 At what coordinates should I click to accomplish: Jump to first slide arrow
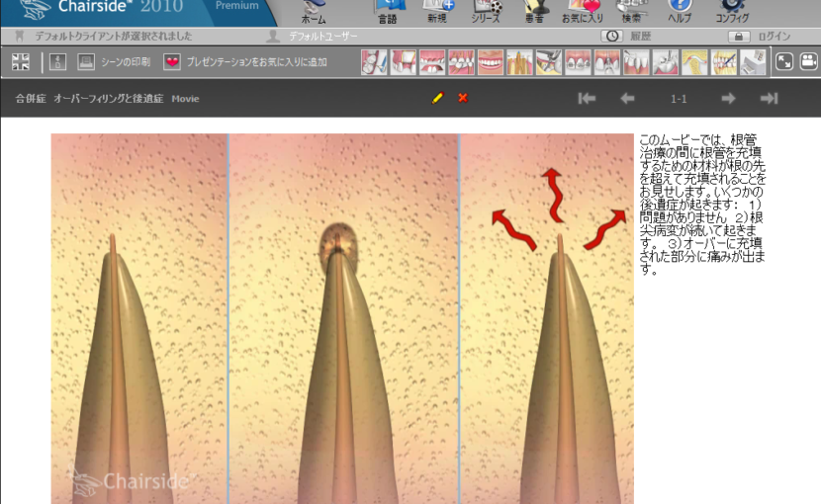click(x=587, y=99)
